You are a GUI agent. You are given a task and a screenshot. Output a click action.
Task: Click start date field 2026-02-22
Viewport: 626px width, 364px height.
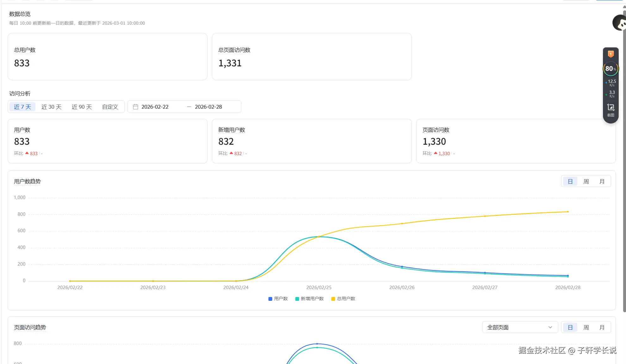[x=155, y=107]
